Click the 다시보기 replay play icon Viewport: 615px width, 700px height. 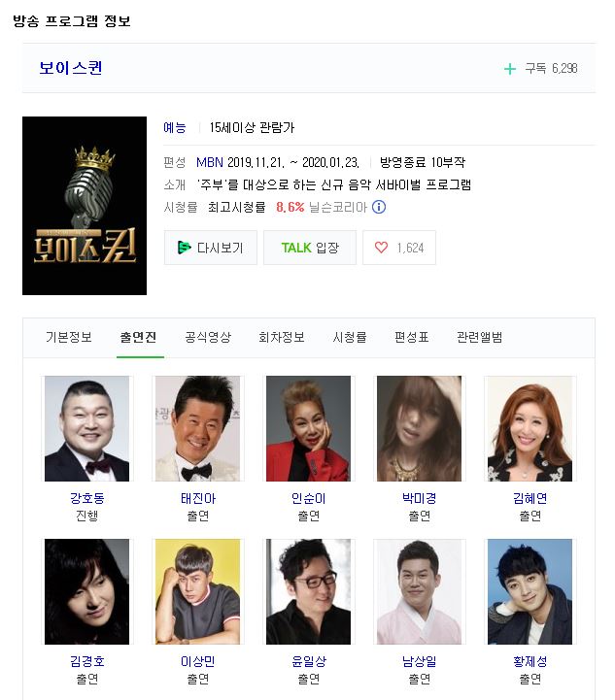click(184, 248)
